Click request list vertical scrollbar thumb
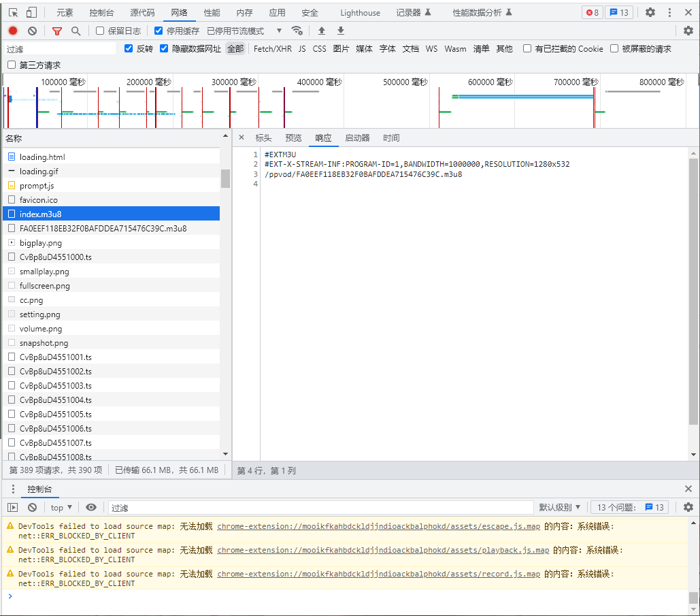The image size is (700, 616). point(225,179)
